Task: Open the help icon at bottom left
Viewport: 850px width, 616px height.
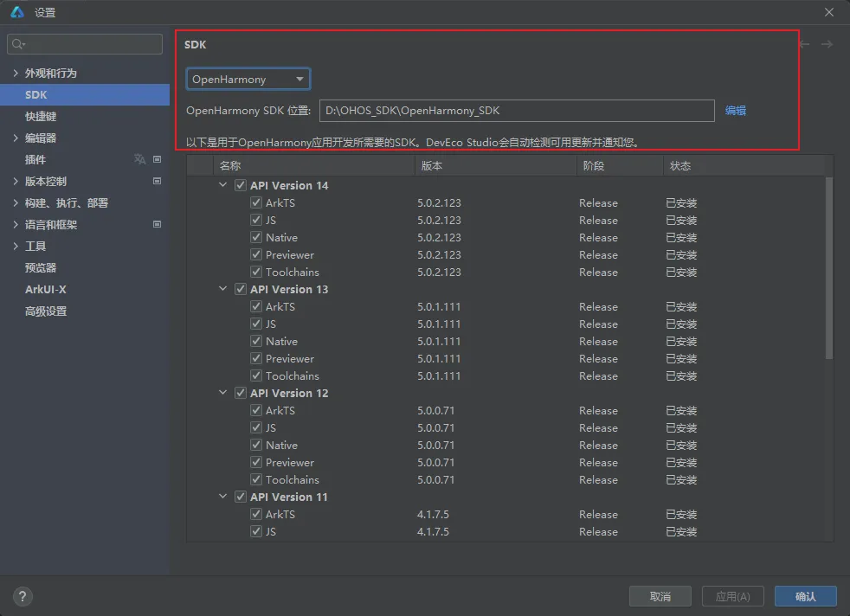Action: [22, 596]
